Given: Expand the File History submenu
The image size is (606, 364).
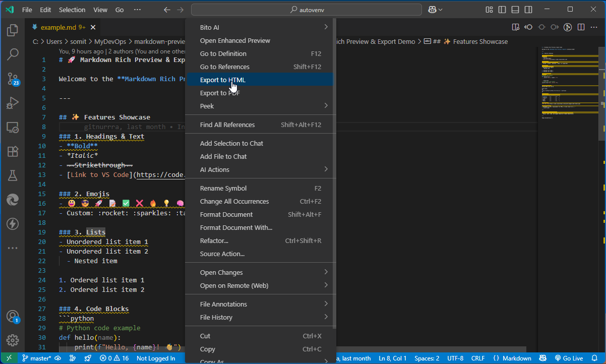Looking at the screenshot, I should click(x=260, y=317).
